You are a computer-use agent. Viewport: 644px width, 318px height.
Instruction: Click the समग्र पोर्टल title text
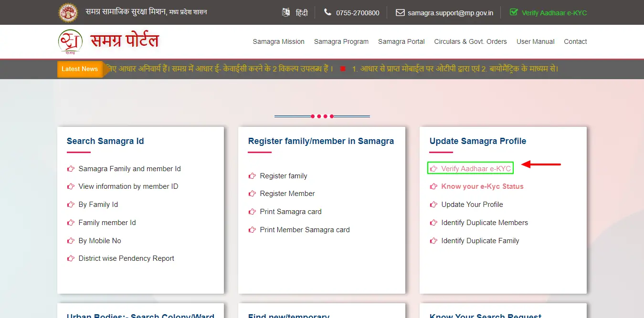pos(125,41)
